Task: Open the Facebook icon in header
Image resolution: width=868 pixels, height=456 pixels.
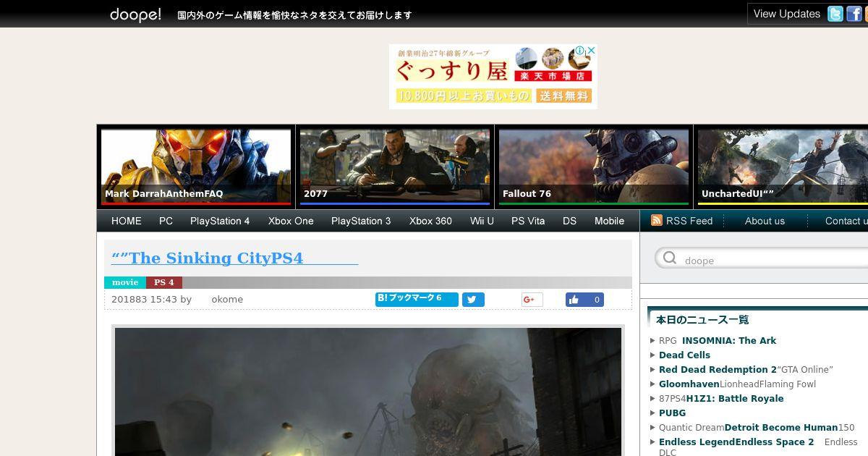Action: pos(854,14)
